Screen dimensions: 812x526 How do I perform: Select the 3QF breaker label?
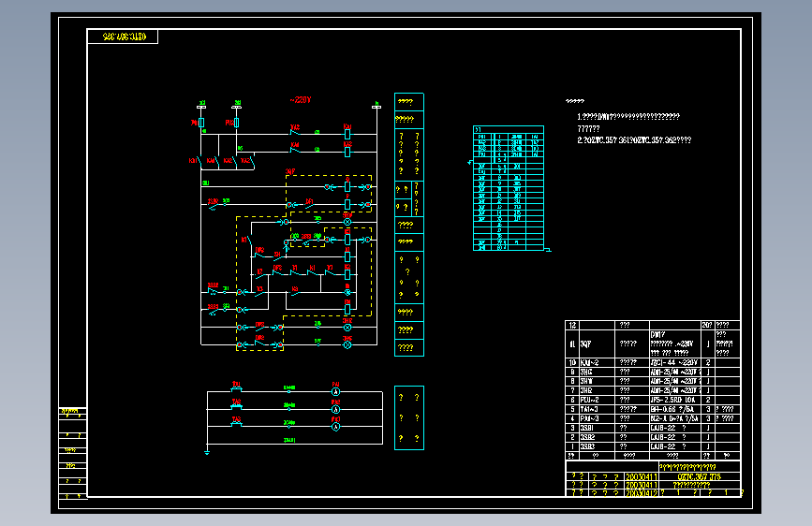pos(290,171)
